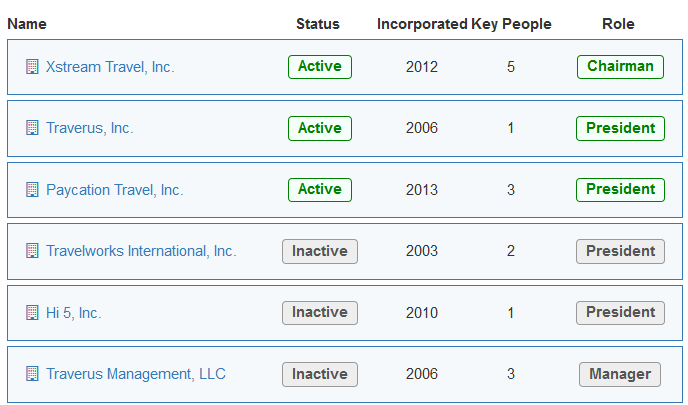Click the Name column header
Screen dimensions: 688x405
(27, 24)
